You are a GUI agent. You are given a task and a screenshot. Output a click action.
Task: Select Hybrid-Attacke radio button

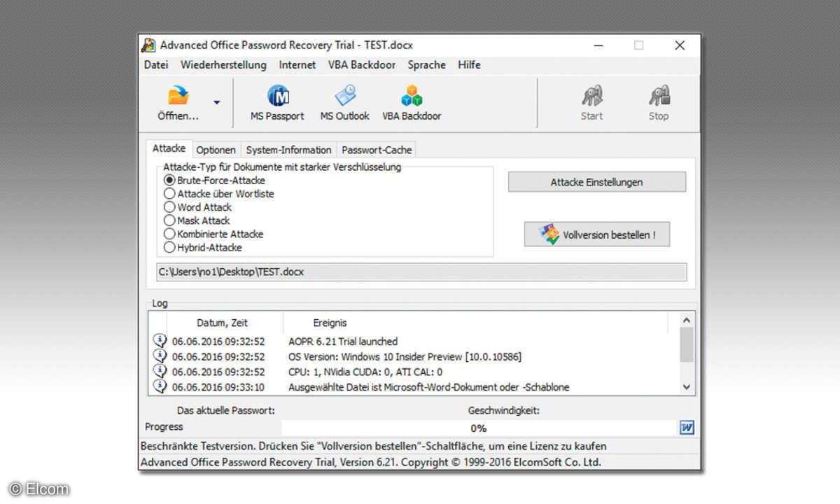[x=169, y=247]
